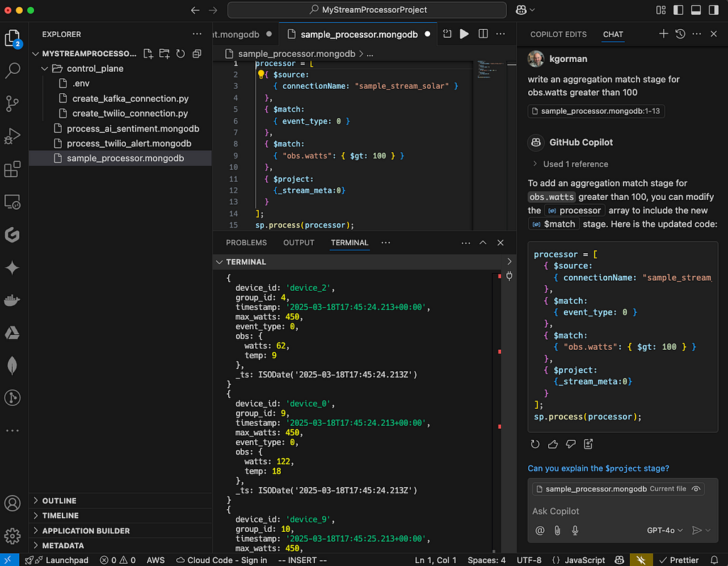Image resolution: width=728 pixels, height=566 pixels.
Task: Open the MongoDB extension sidebar
Action: click(12, 365)
